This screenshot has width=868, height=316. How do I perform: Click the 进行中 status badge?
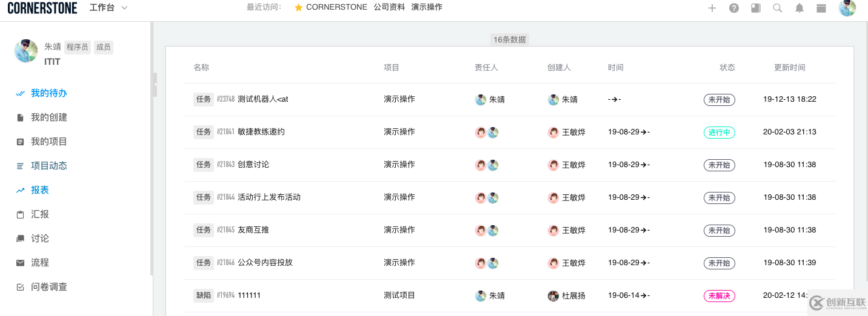click(719, 132)
